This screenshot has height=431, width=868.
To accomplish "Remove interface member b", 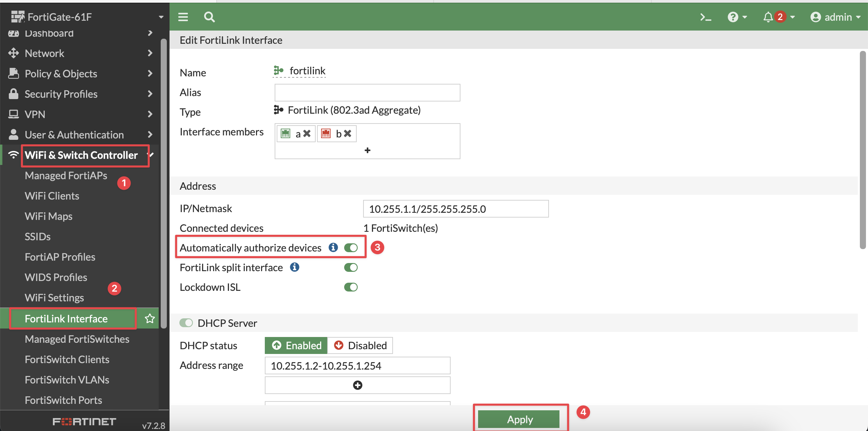I will 348,134.
